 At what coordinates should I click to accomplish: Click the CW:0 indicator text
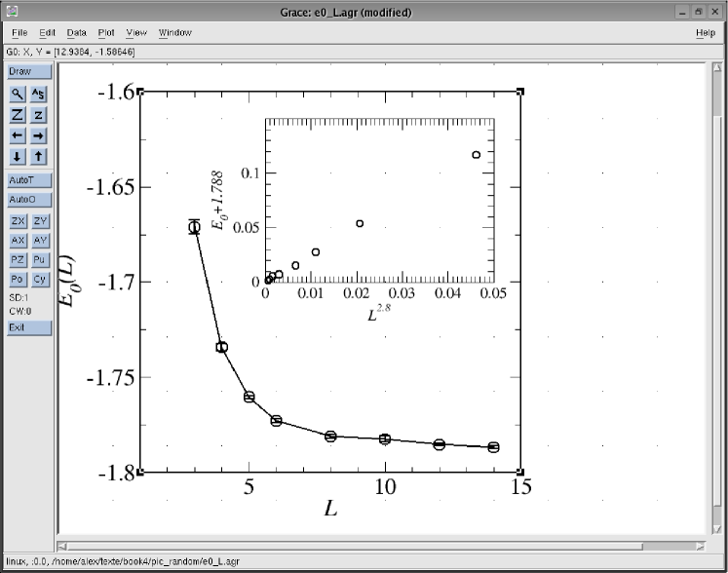coord(19,311)
